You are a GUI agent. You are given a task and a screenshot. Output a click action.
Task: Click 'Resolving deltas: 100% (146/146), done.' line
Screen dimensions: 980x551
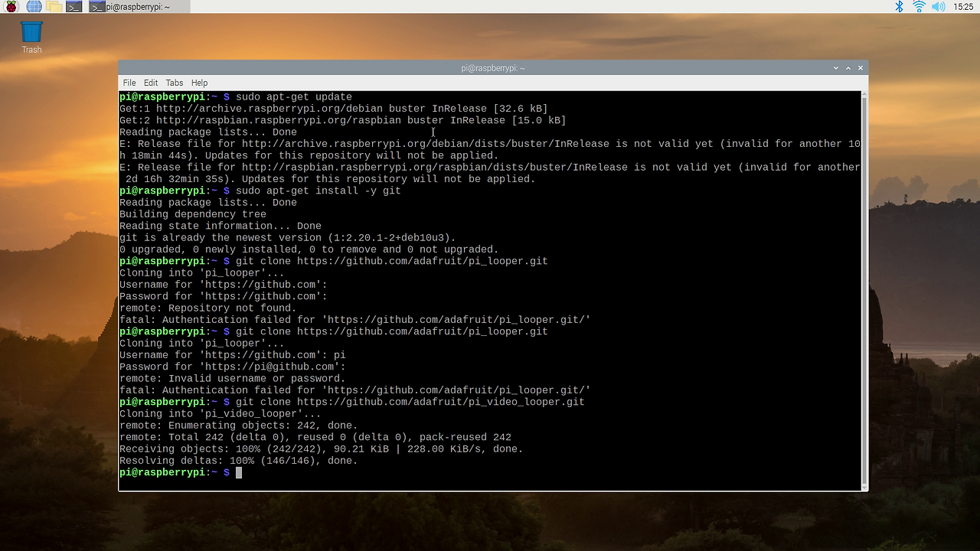tap(238, 461)
